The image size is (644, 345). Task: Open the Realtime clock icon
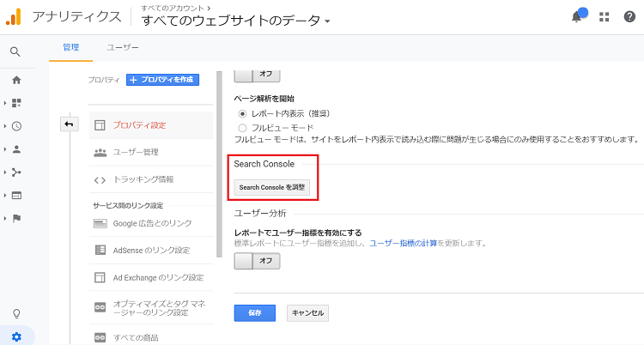point(16,126)
